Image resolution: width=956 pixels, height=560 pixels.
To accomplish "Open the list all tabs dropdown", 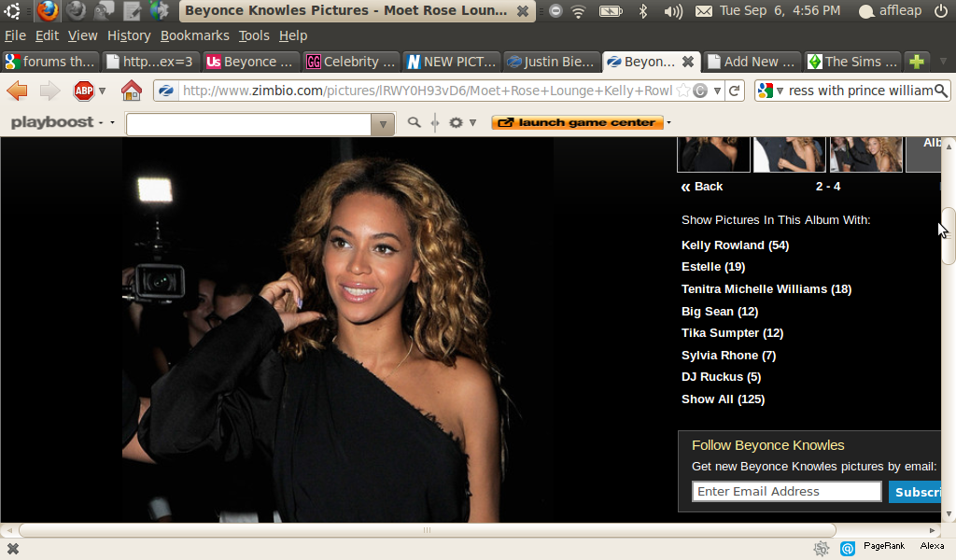I will 943,62.
